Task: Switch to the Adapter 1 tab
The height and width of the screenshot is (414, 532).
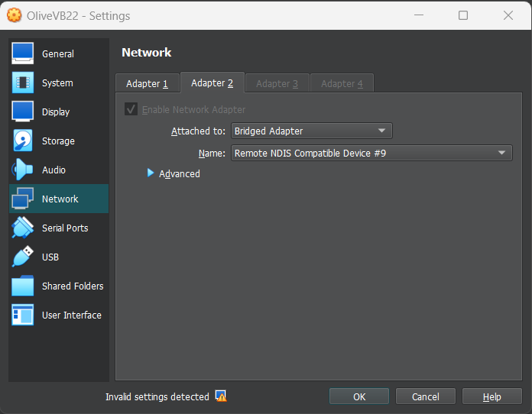Action: pos(147,83)
